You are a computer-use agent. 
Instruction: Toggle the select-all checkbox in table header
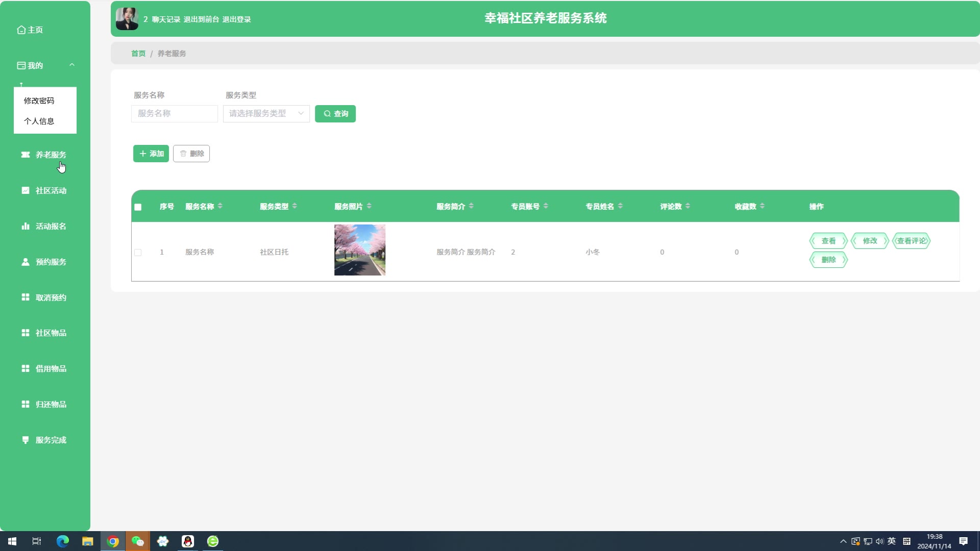pos(138,207)
